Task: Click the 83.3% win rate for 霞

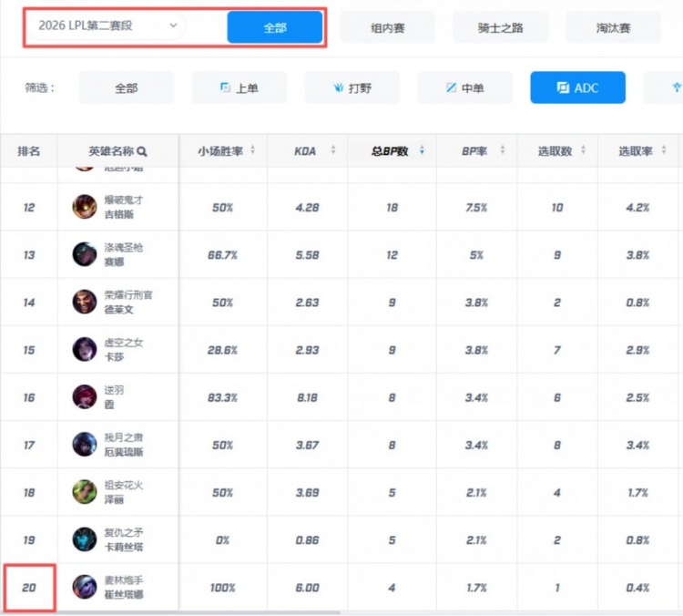Action: [222, 397]
